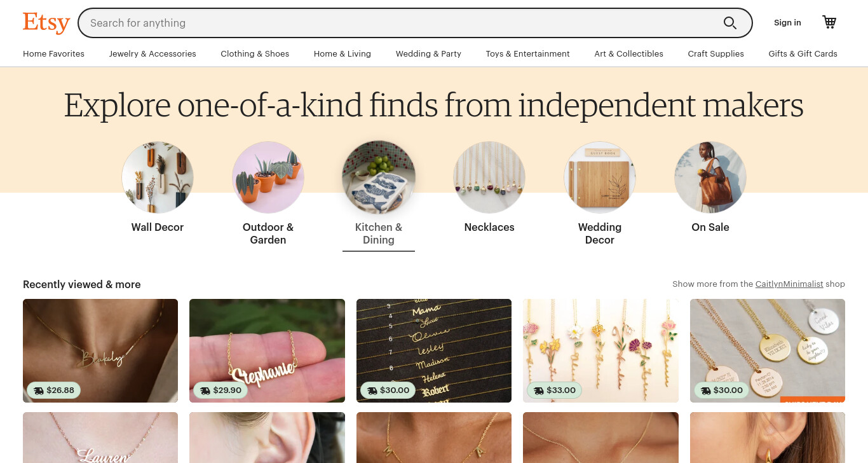Click the Etsy logo

(x=46, y=23)
